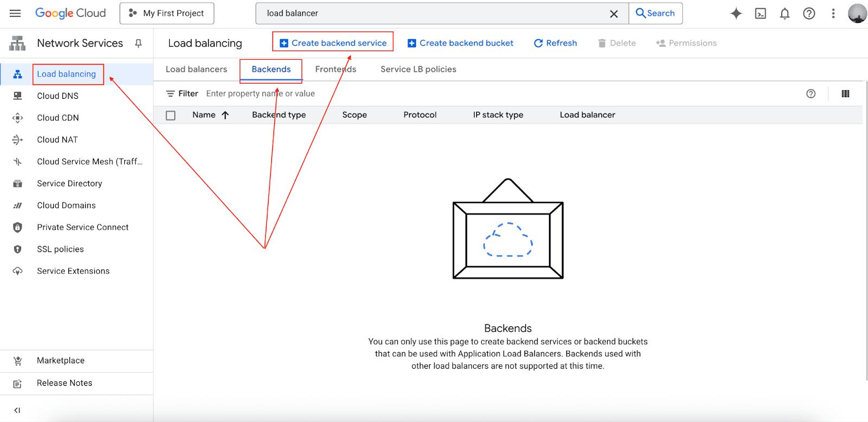Open the My First Project selector

click(167, 13)
